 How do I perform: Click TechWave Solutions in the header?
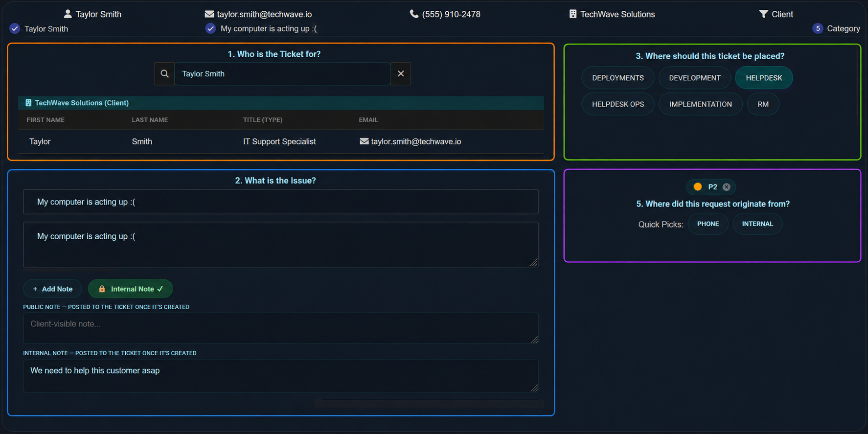point(617,14)
